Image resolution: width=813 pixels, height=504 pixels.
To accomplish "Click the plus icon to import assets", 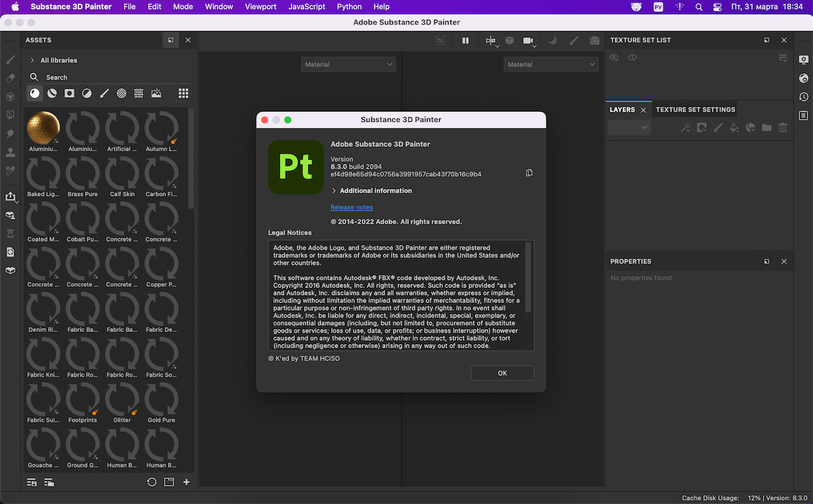I will (x=186, y=482).
